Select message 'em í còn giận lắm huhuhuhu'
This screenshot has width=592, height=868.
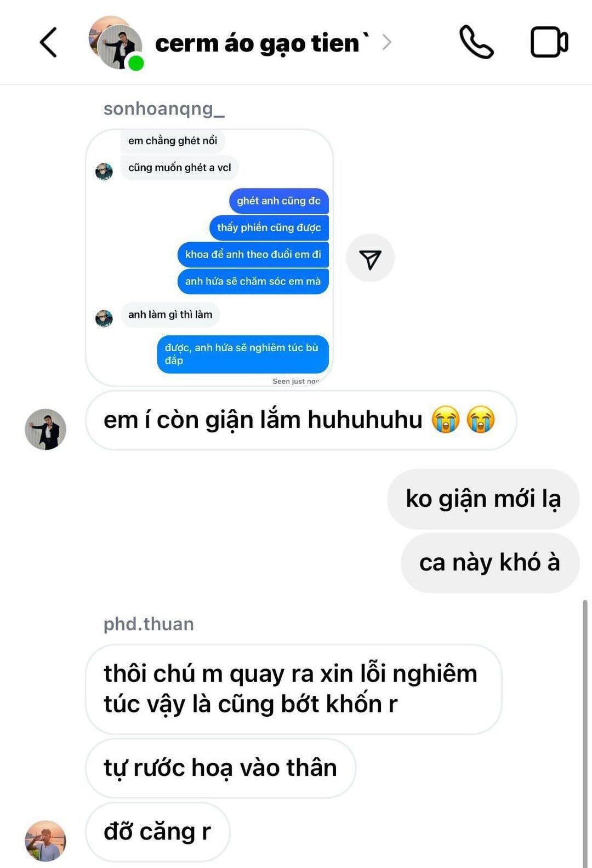(301, 420)
